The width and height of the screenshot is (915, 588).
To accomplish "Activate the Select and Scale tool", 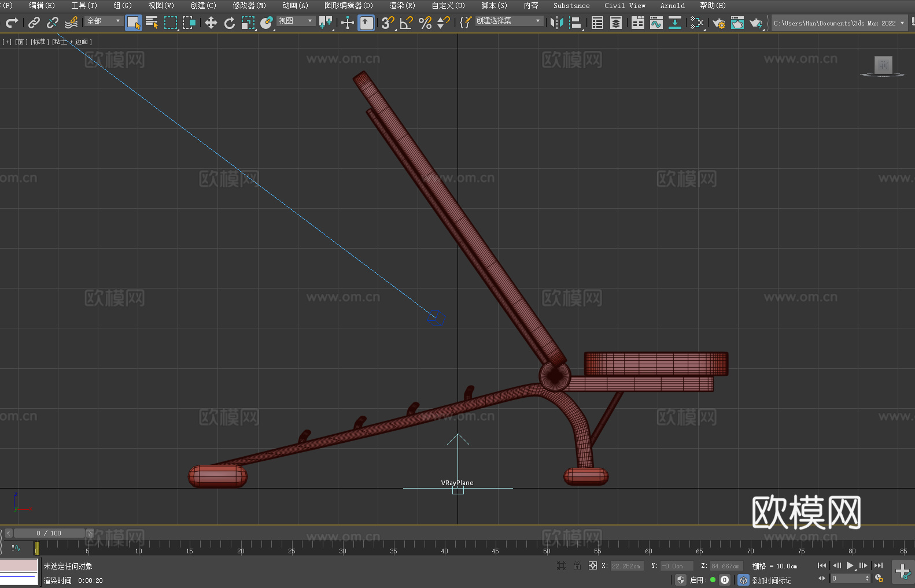I will coord(248,23).
